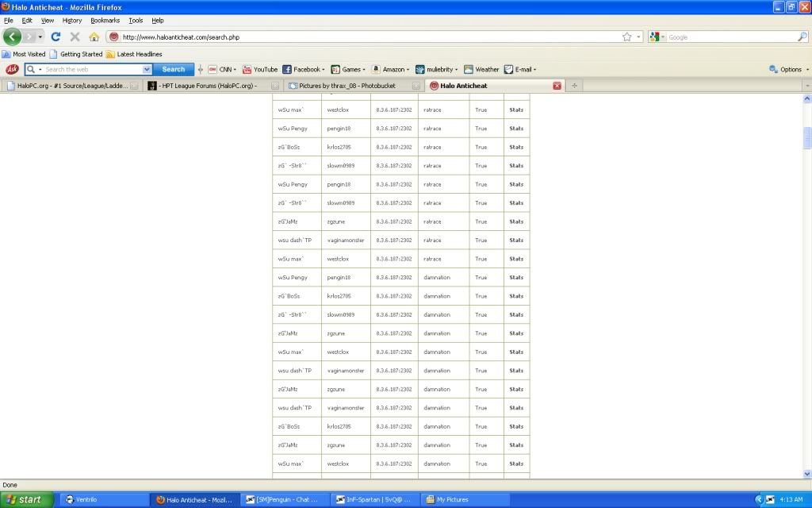This screenshot has height=508, width=812.
Task: Reload the current page
Action: click(56, 37)
